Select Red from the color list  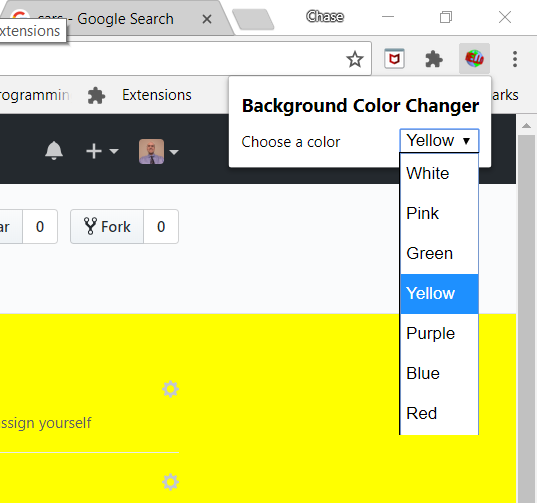click(x=439, y=414)
